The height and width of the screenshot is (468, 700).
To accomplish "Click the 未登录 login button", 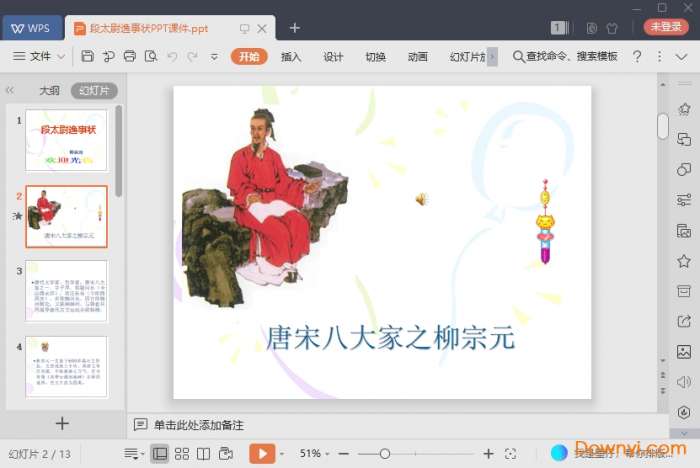I will point(666,27).
